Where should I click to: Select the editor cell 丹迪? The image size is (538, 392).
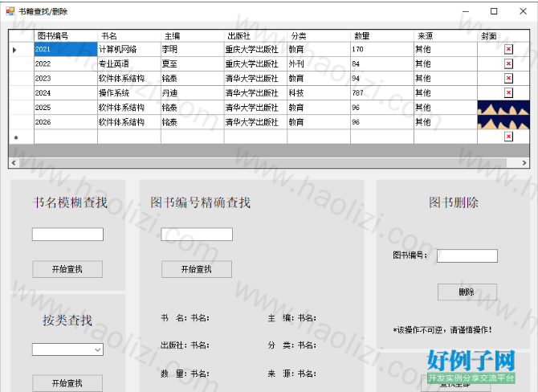tap(192, 92)
